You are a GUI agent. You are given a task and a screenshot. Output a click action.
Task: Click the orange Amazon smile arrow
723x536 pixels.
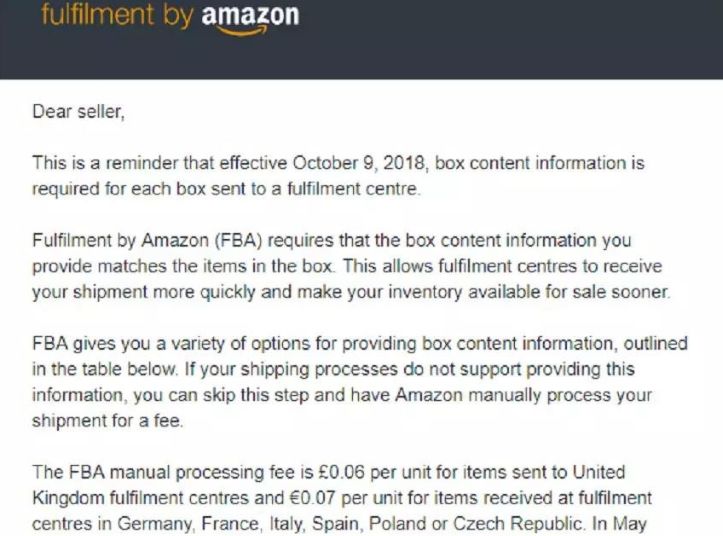click(x=241, y=30)
